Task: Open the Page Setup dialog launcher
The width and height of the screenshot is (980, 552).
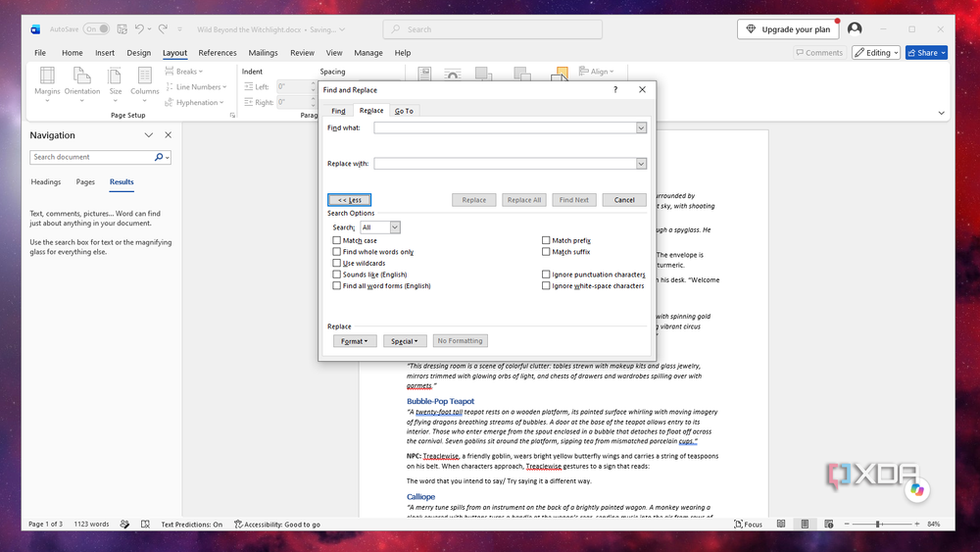Action: tap(232, 115)
